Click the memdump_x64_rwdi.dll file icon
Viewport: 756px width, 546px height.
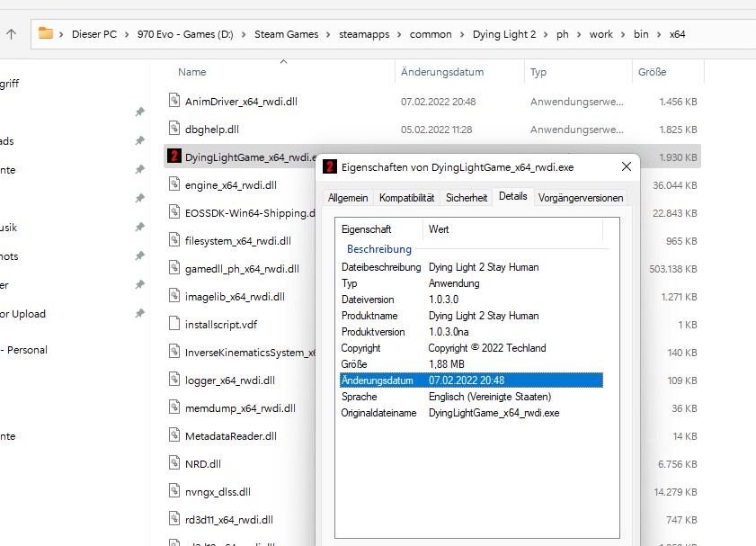click(x=174, y=407)
